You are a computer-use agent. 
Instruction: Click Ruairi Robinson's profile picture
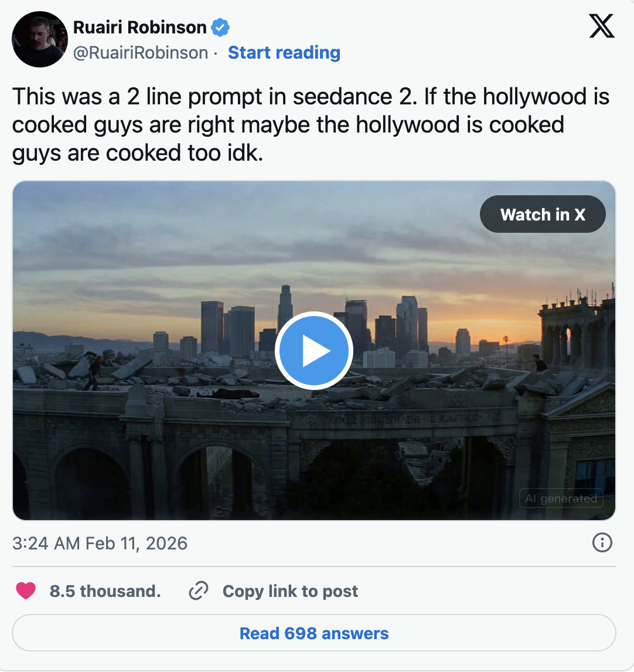(39, 39)
